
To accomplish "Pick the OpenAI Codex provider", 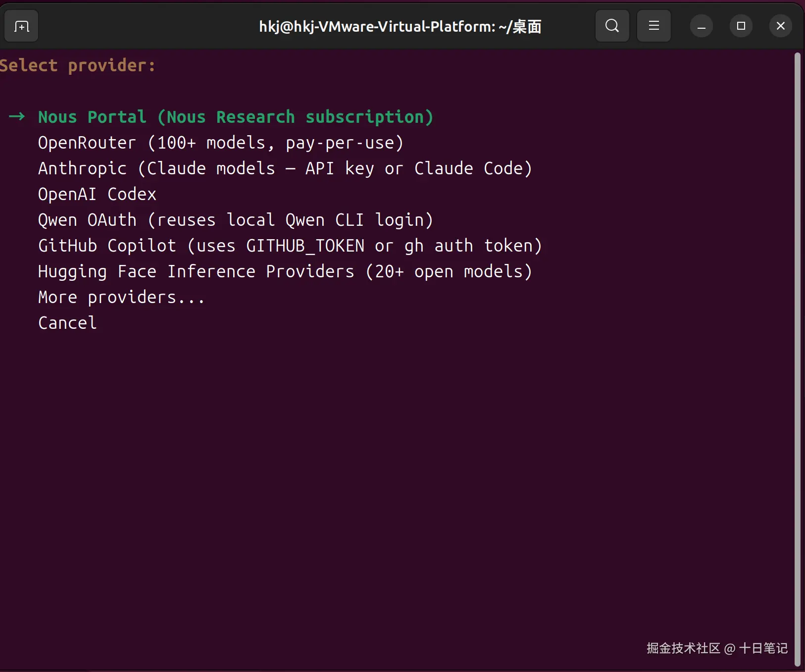I will [x=97, y=195].
